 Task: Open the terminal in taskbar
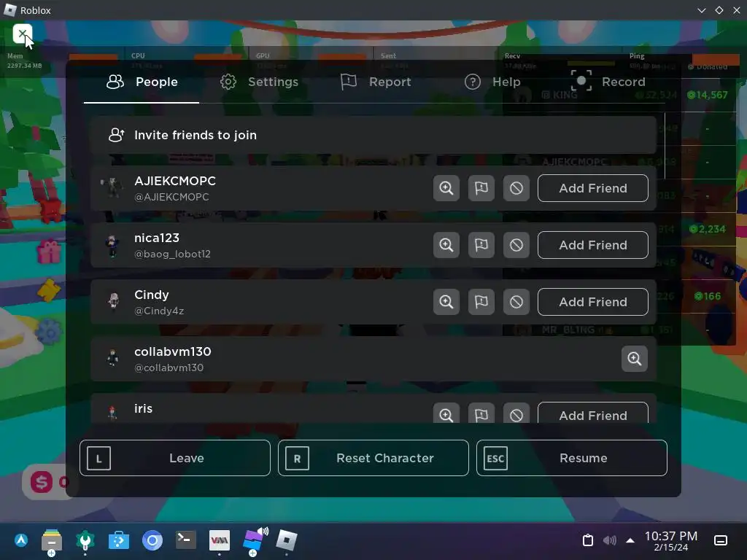(x=185, y=540)
